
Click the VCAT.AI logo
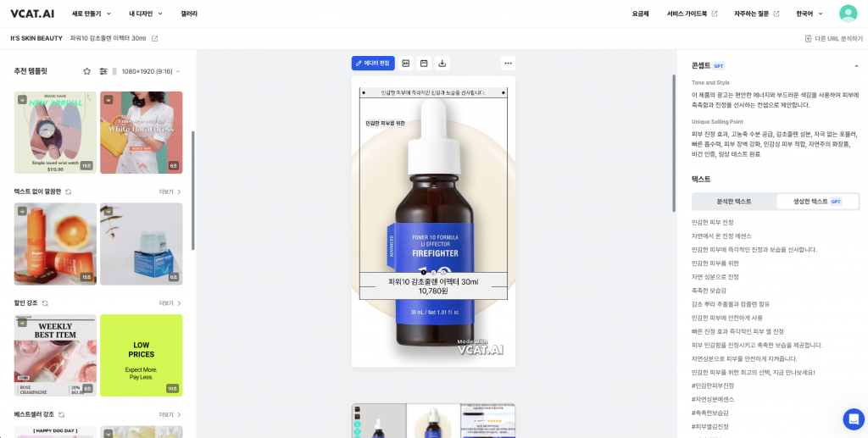[x=32, y=14]
